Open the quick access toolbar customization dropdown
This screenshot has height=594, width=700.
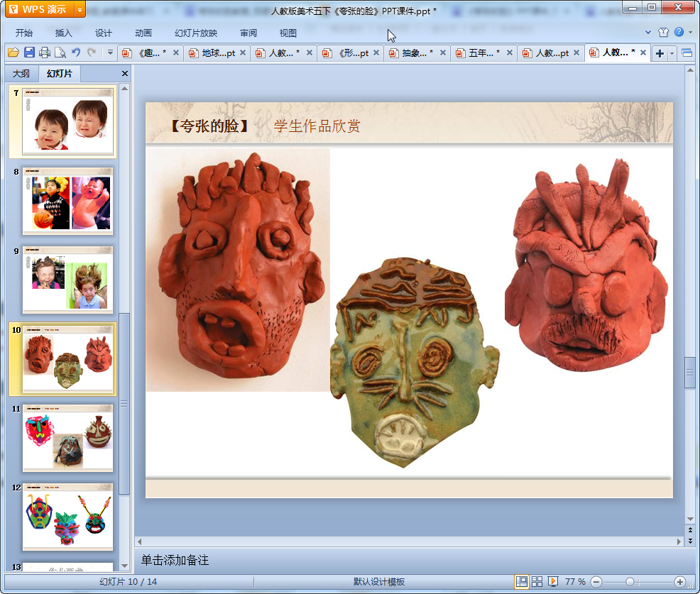point(110,53)
